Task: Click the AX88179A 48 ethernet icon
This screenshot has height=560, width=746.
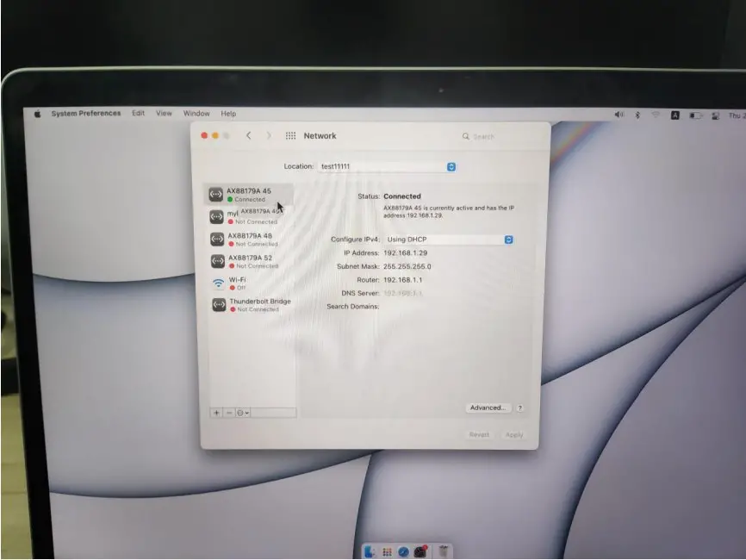Action: click(x=217, y=239)
